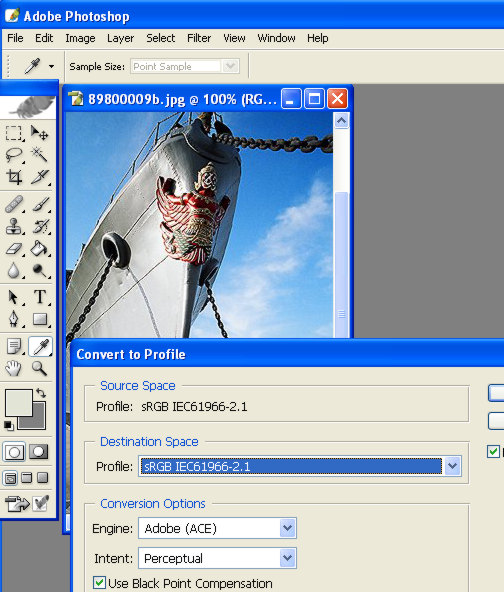The image size is (504, 592).
Task: Click the top button in Convert to Profile
Action: pyautogui.click(x=496, y=393)
